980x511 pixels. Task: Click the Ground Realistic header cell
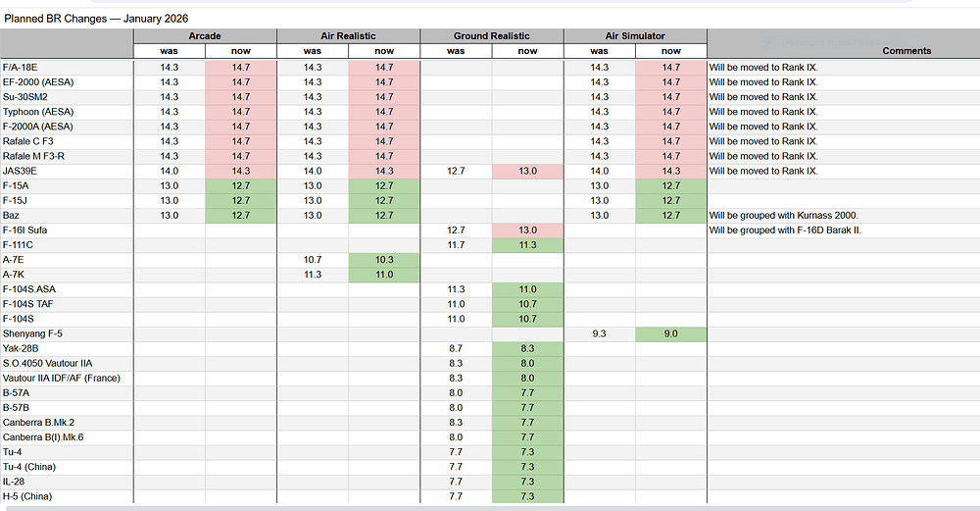click(491, 36)
